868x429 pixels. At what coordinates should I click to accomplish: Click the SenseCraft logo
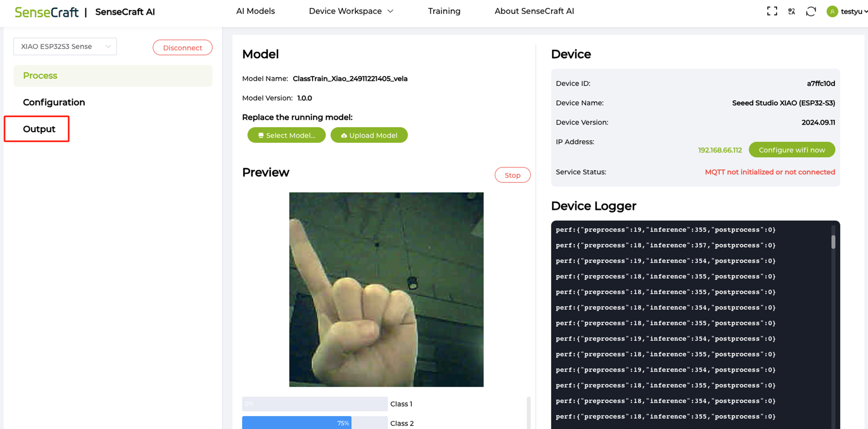[47, 12]
